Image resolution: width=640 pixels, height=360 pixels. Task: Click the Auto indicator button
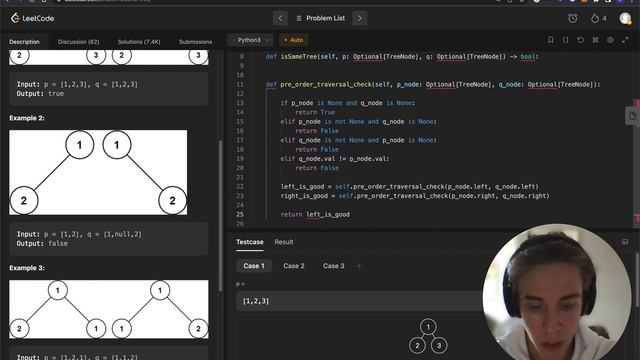point(293,40)
